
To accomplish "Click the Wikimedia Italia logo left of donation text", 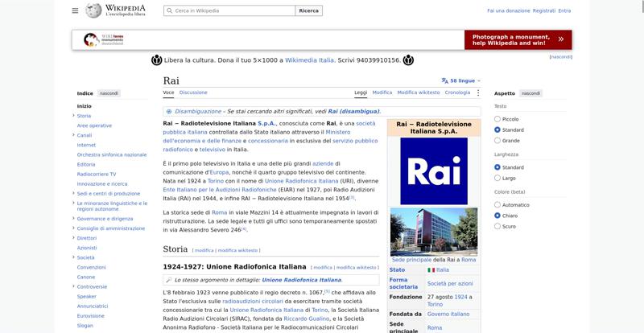I will click(156, 60).
